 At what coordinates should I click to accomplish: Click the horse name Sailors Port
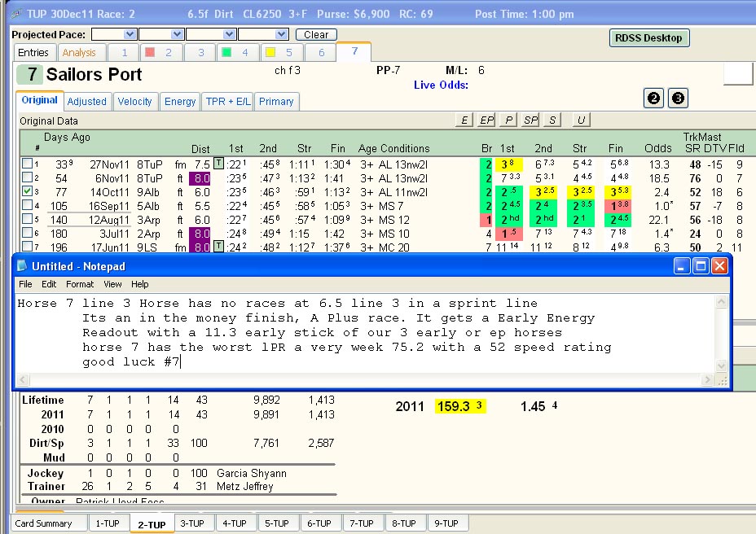click(x=94, y=75)
